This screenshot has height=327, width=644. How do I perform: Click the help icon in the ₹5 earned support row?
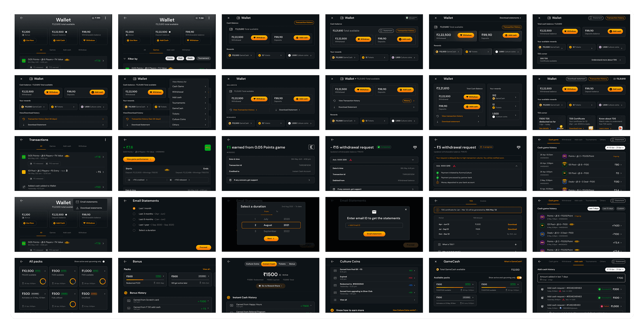[230, 180]
